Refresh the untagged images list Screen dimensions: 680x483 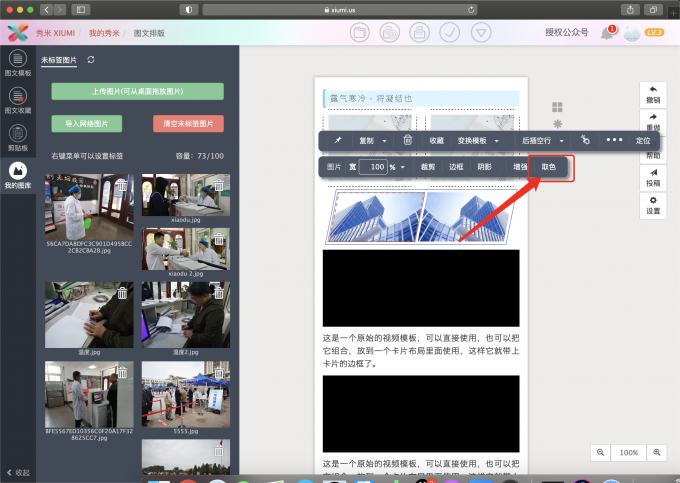click(x=92, y=60)
